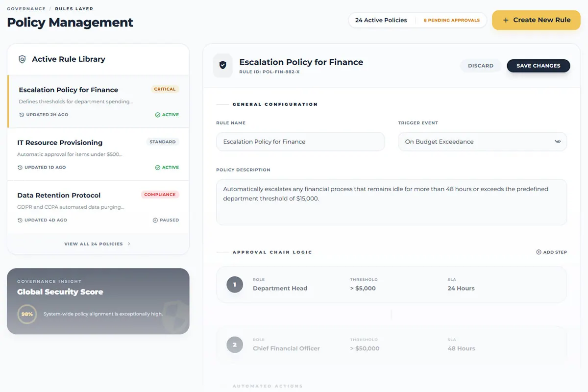Viewport: 588px width, 392px height.
Task: Click the shield badge next to Escalation Policy title
Action: pyautogui.click(x=223, y=65)
